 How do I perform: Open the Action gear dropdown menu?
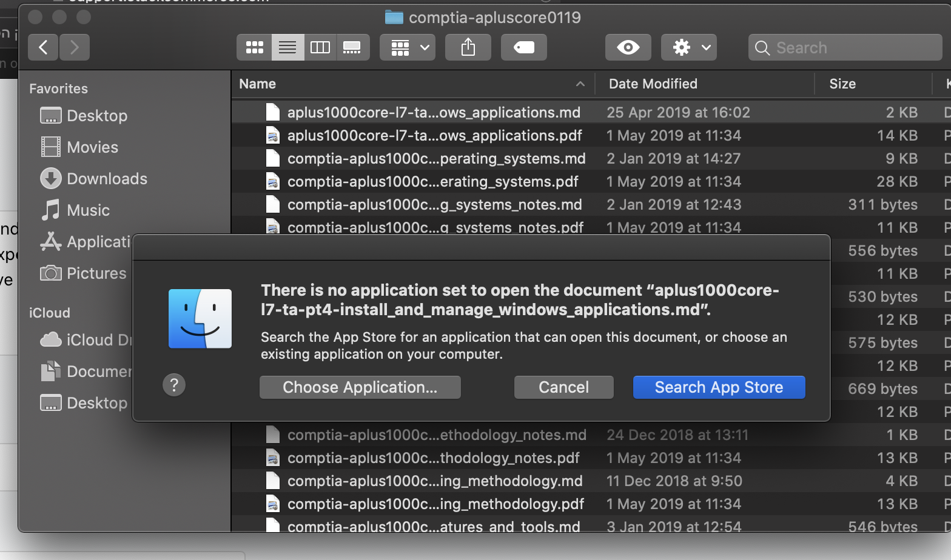tap(689, 47)
